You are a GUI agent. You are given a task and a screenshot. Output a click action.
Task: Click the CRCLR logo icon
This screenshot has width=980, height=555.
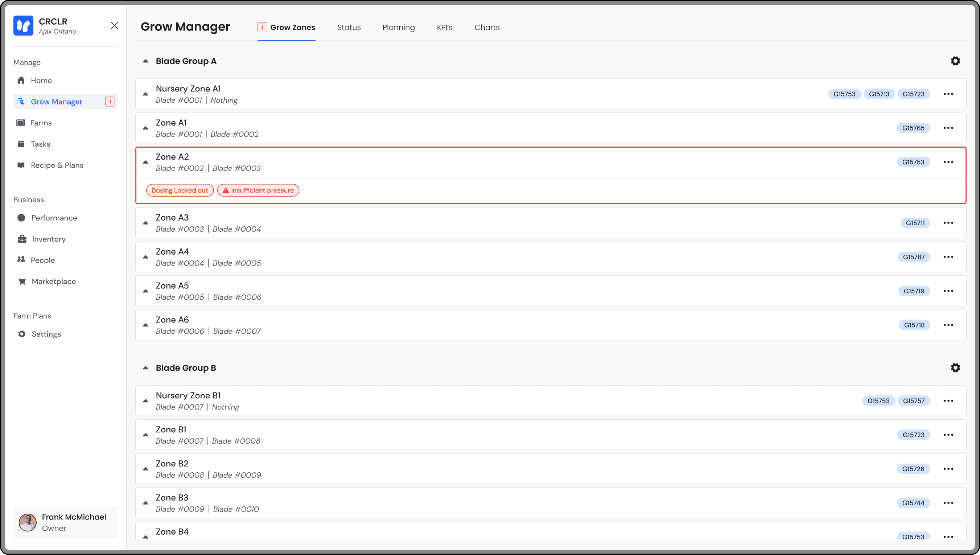(x=23, y=25)
